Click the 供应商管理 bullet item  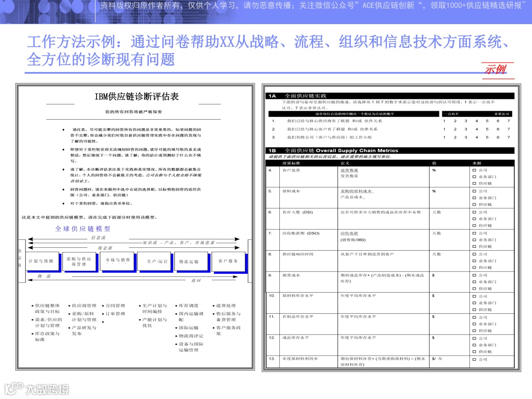(84, 306)
